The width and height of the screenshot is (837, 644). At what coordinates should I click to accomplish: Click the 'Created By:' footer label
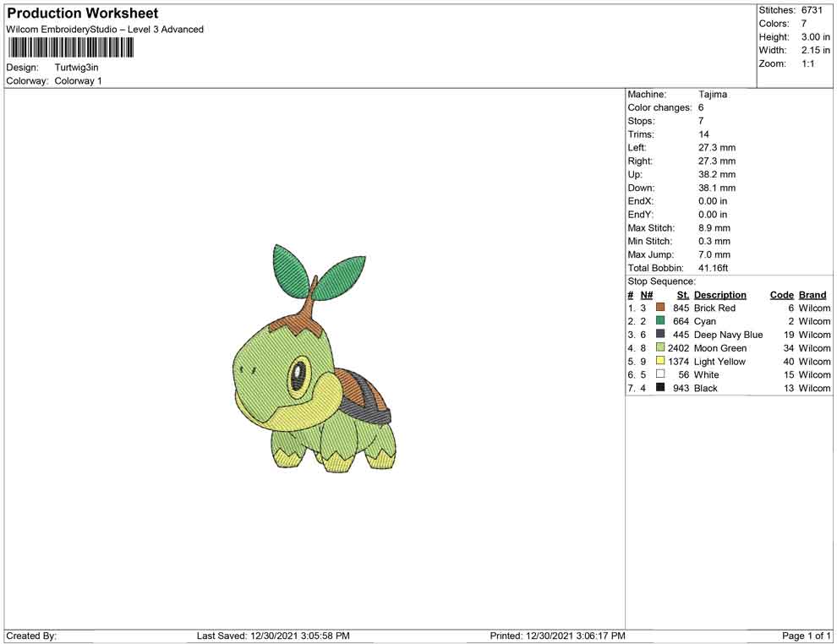coord(31,636)
